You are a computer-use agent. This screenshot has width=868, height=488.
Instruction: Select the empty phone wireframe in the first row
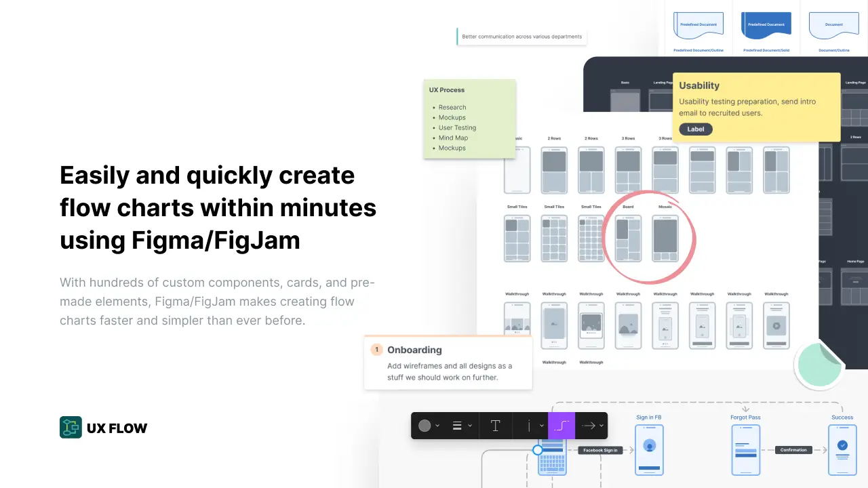[x=517, y=170]
